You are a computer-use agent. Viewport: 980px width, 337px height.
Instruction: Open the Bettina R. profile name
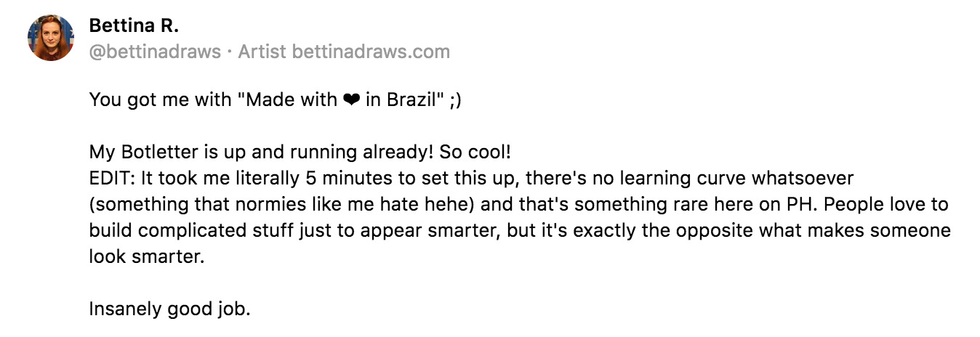click(x=133, y=25)
